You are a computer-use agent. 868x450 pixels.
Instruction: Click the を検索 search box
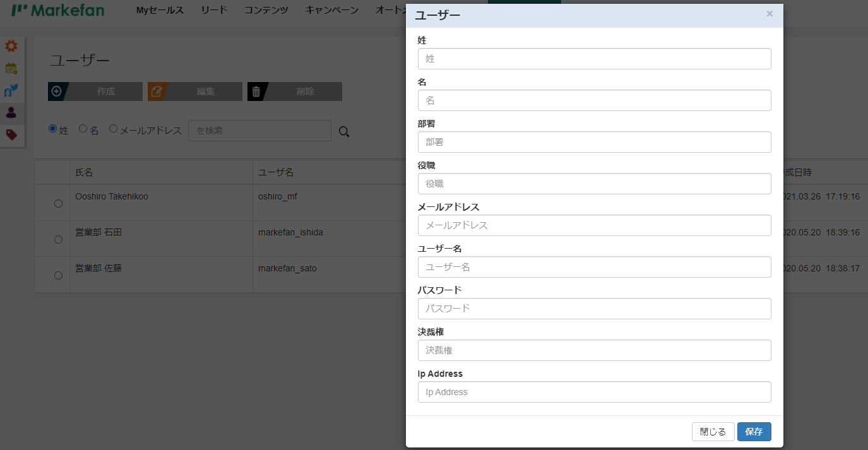(x=259, y=131)
